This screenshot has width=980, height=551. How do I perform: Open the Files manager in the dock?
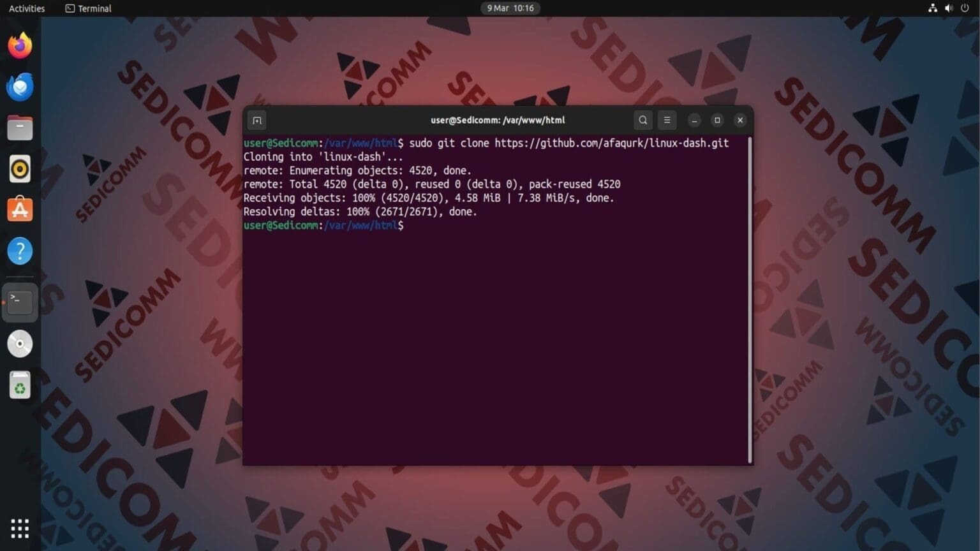pos(20,128)
